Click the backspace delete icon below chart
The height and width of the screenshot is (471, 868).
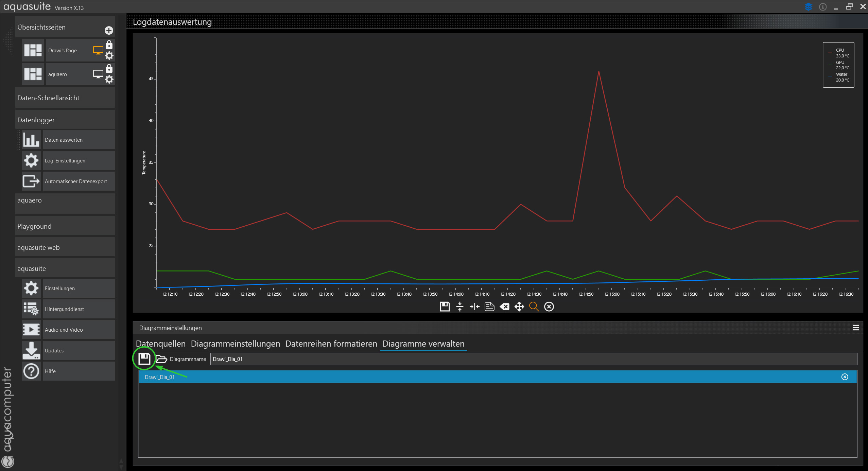pyautogui.click(x=504, y=307)
